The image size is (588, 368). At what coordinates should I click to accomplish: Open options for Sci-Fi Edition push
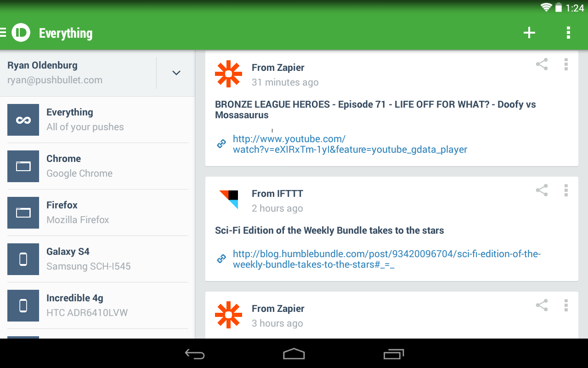566,190
